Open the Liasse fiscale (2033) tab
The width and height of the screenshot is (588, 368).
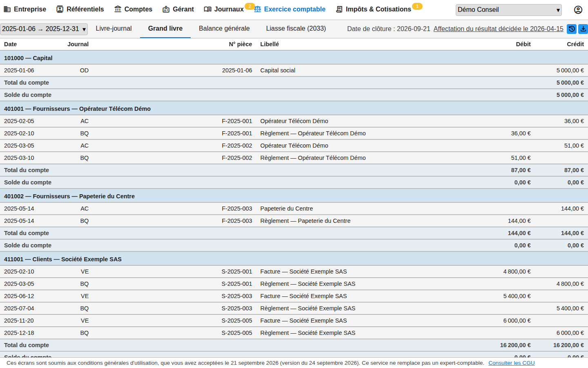[x=296, y=29]
